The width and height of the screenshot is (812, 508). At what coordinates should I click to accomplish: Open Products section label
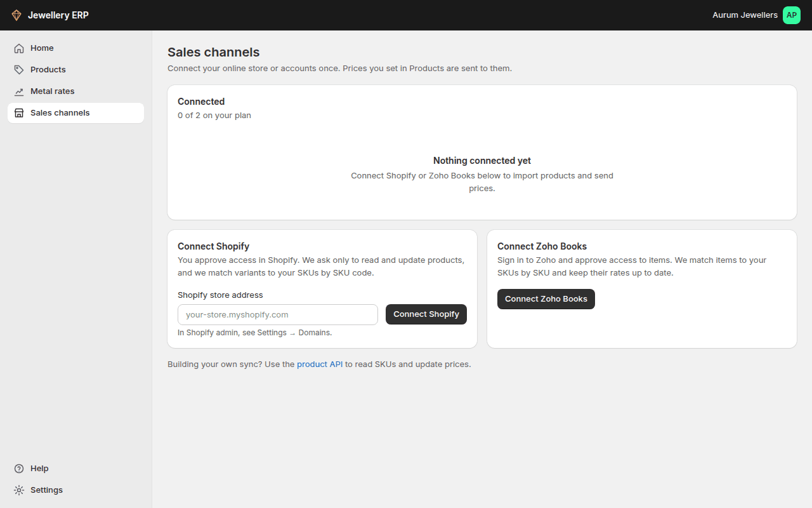point(48,70)
